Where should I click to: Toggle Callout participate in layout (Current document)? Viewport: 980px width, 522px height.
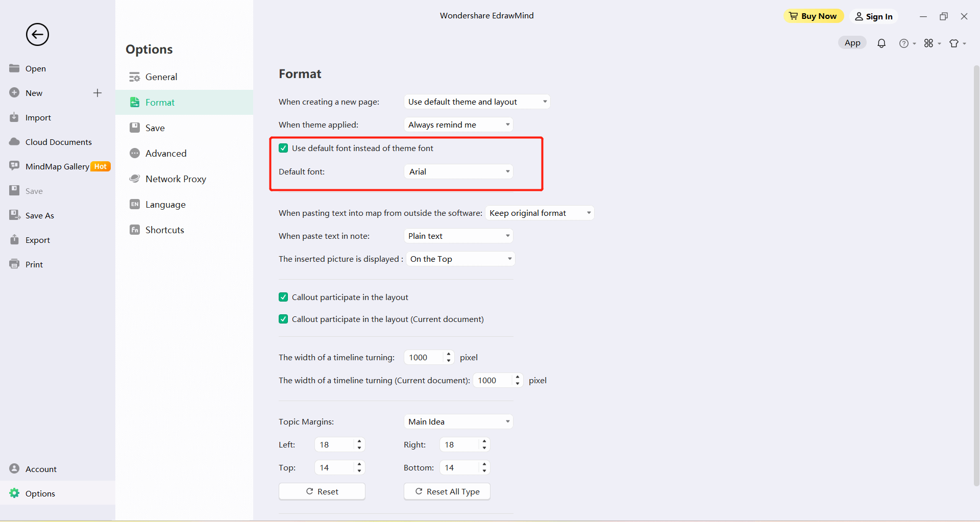tap(283, 319)
